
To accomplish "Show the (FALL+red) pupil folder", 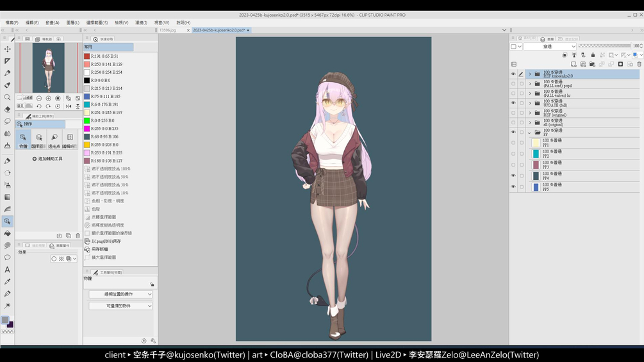I will (x=513, y=84).
